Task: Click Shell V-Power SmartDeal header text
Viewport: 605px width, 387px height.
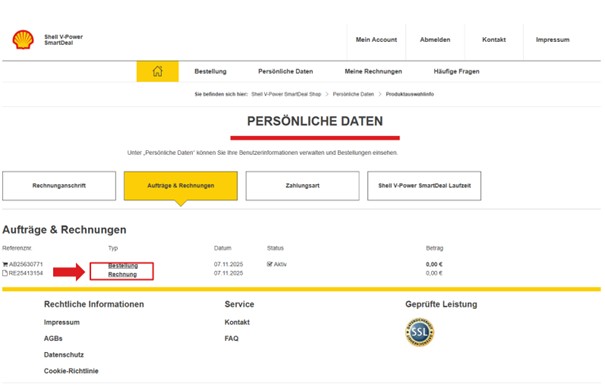Action: [63, 40]
